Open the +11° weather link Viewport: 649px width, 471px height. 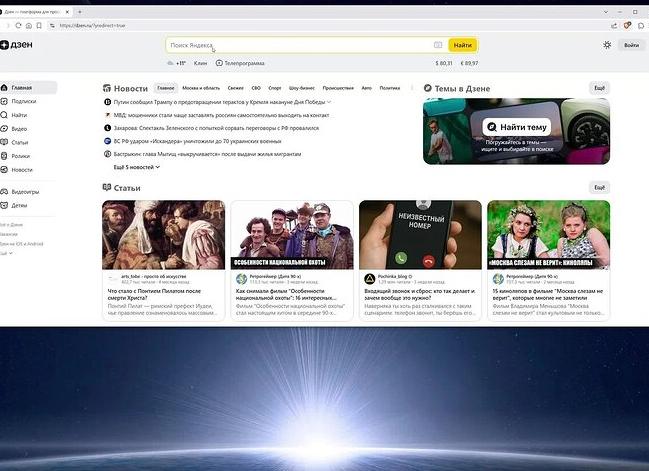(x=181, y=63)
